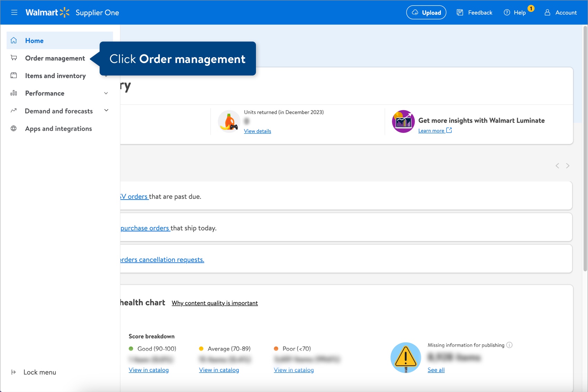The height and width of the screenshot is (392, 588).
Task: Click the Performance bar-chart icon
Action: point(13,93)
